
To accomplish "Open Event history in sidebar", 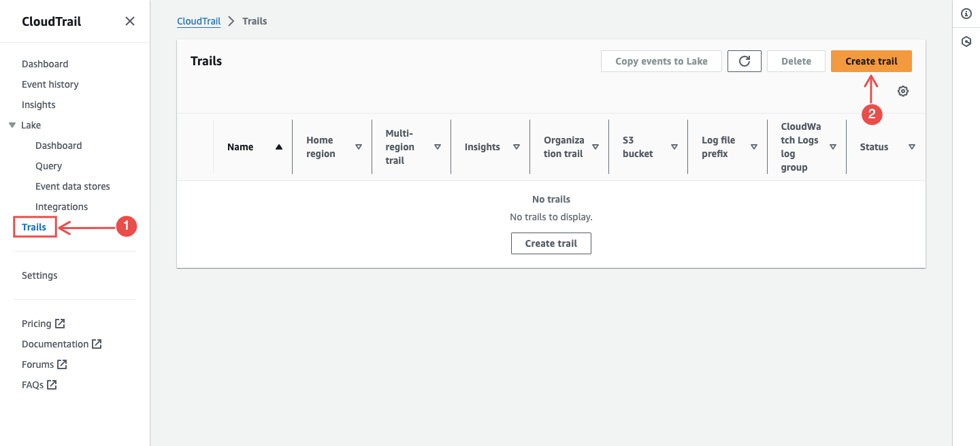I will pyautogui.click(x=50, y=84).
